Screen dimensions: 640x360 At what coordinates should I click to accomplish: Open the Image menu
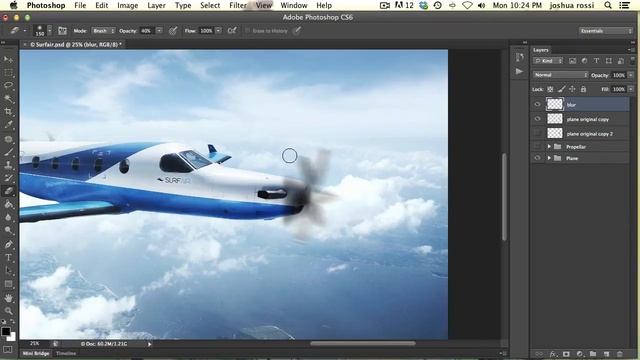click(127, 5)
